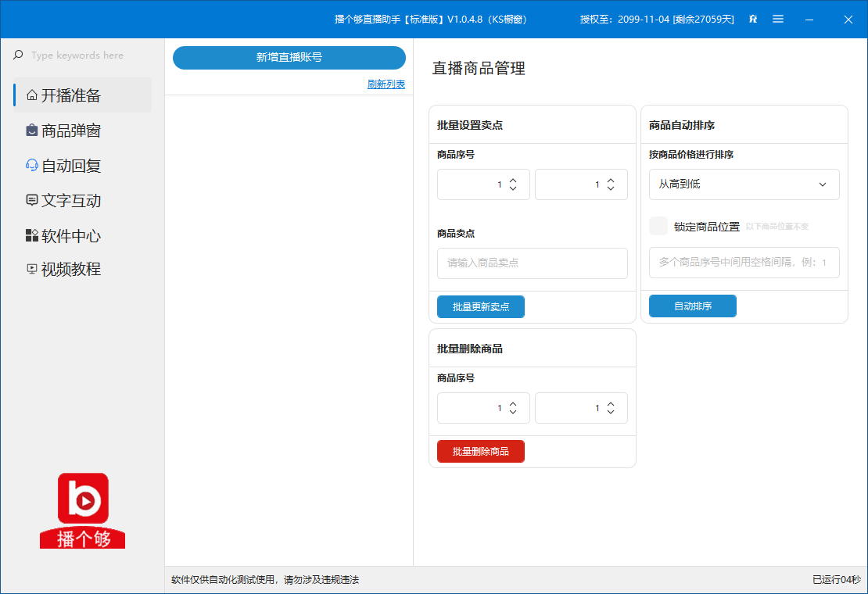
Task: Click first 商品序号 stepper in 批量设置卖点
Action: tap(483, 184)
